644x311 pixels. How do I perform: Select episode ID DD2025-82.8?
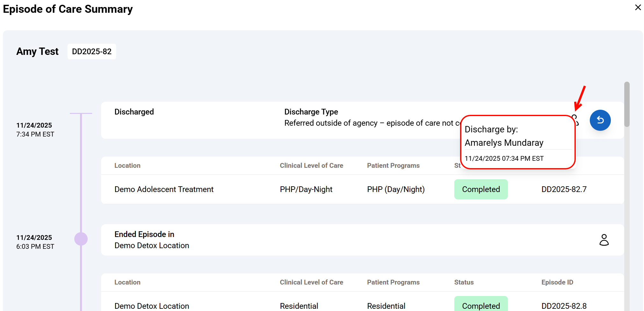coord(564,306)
